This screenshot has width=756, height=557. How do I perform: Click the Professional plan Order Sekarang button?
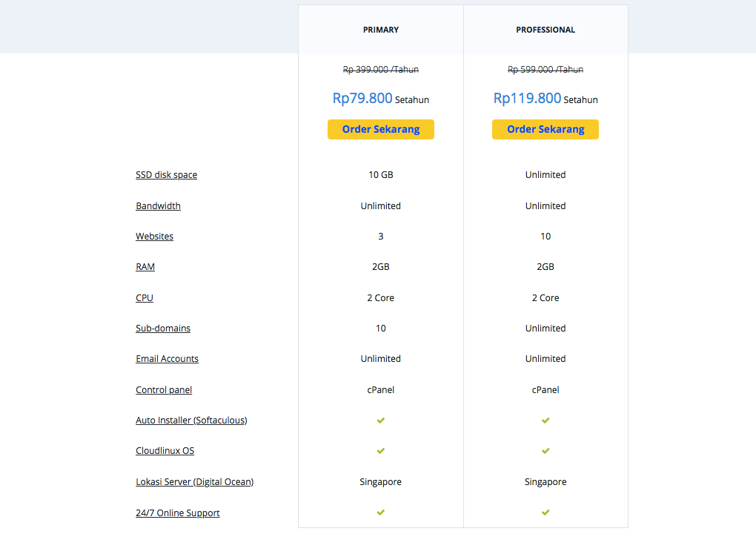[x=545, y=129]
